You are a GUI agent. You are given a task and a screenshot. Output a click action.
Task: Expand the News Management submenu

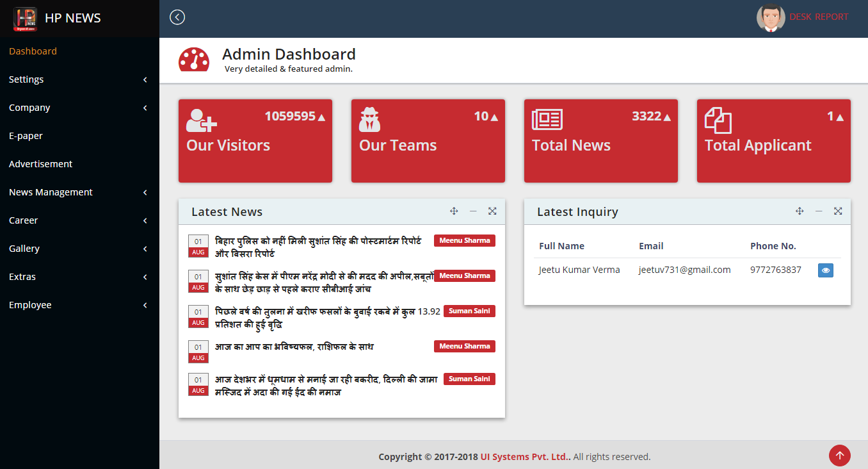[79, 192]
